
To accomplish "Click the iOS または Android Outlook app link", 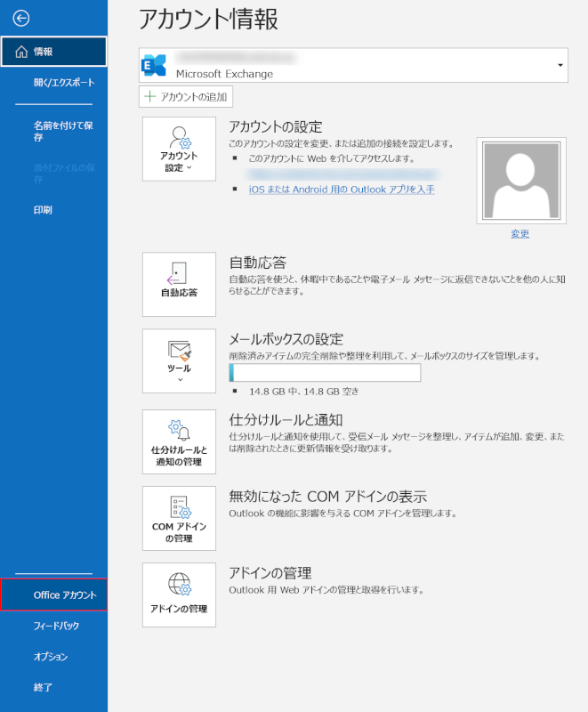I will pos(342,190).
